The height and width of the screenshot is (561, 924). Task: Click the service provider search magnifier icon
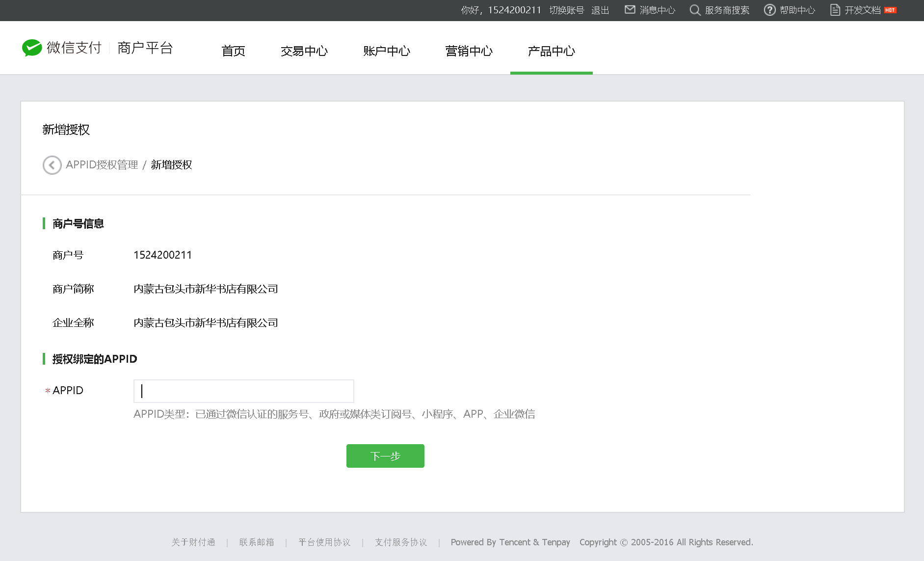[x=694, y=10]
